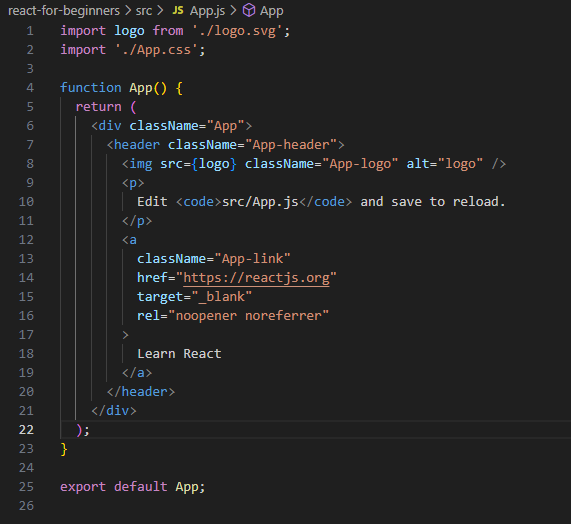Click the JS file icon in breadcrumb

click(178, 10)
